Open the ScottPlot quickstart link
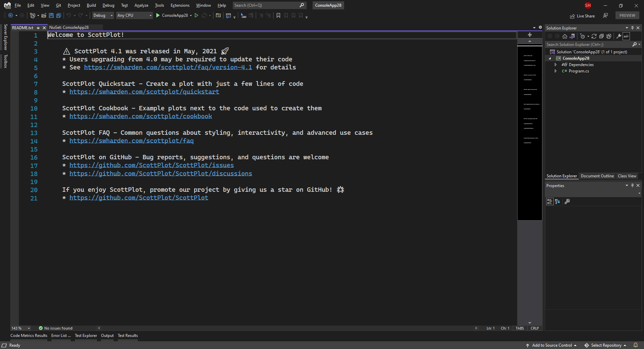 click(144, 92)
